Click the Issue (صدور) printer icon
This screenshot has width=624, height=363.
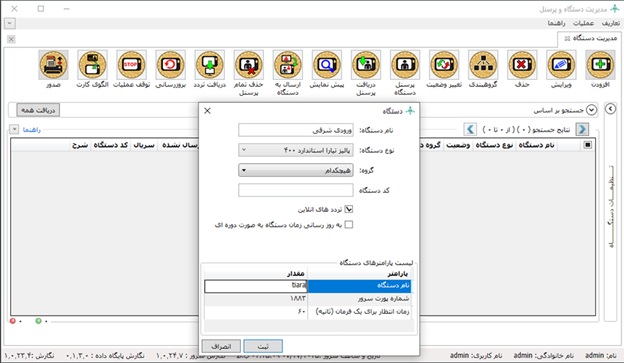tap(53, 65)
